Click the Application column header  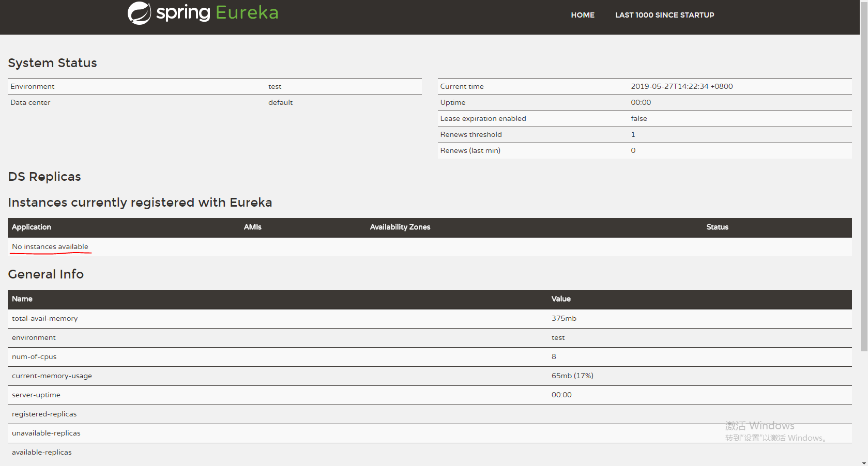pos(32,227)
